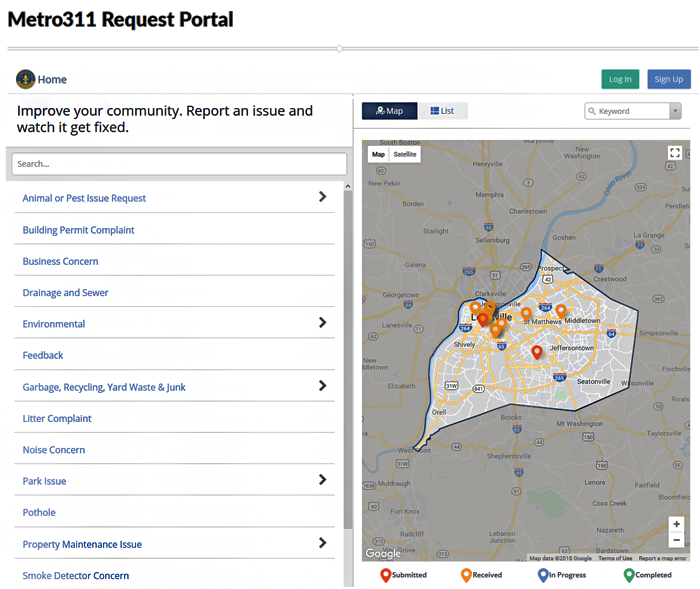The height and width of the screenshot is (589, 700).
Task: Expand the Park Issue chevron
Action: click(x=323, y=480)
